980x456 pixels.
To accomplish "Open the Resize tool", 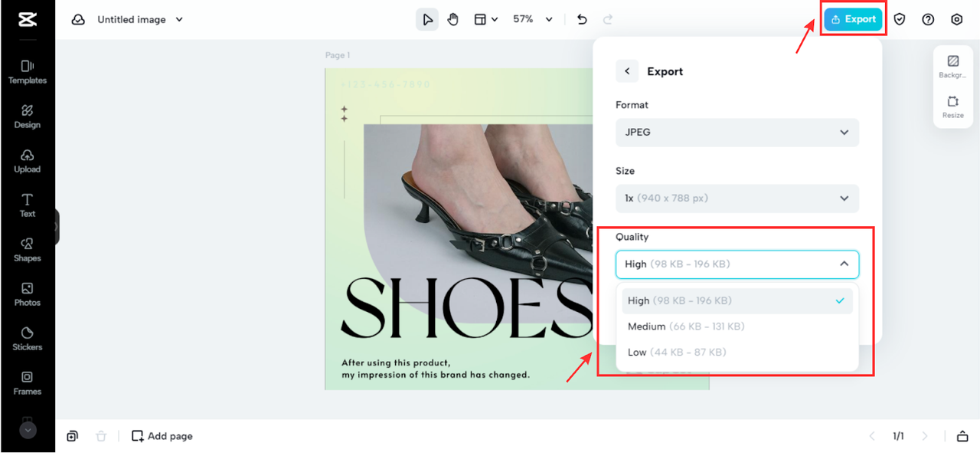I will tap(953, 107).
